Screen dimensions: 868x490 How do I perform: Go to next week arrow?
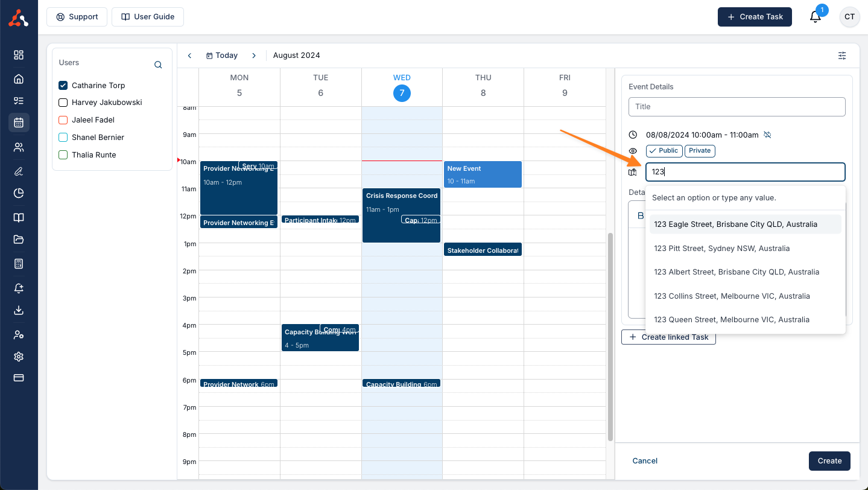(254, 56)
